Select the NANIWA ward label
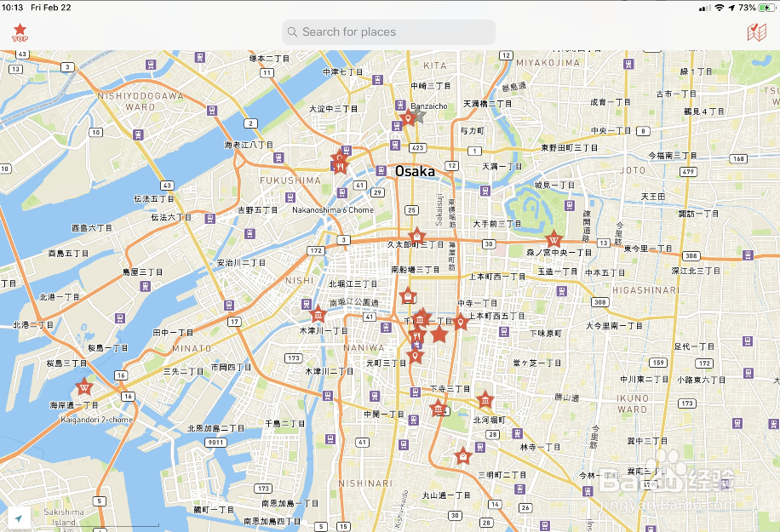 pos(364,348)
